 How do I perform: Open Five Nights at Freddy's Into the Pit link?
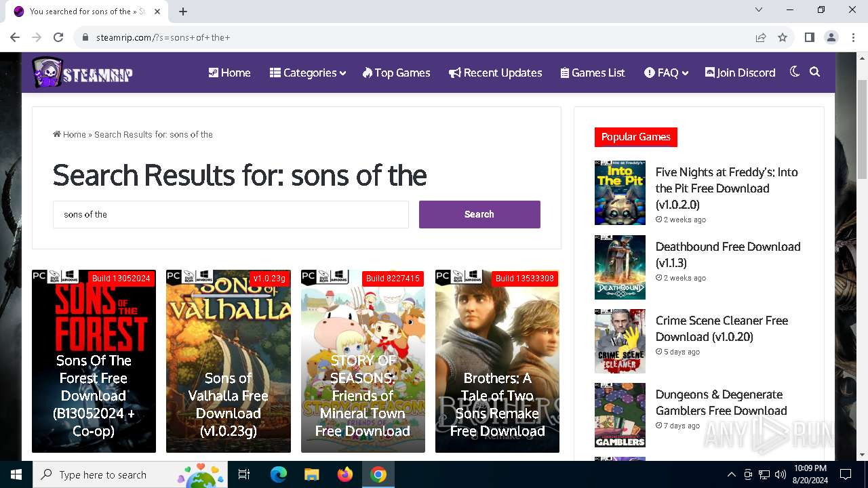(x=726, y=188)
